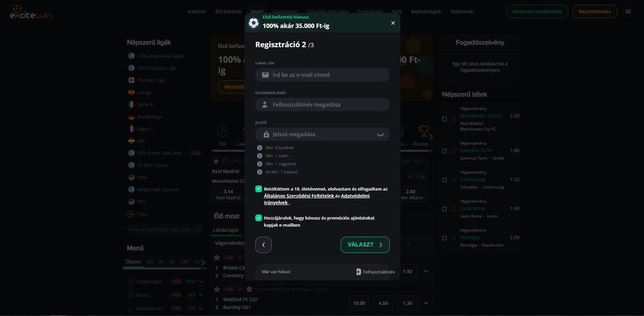Click the padlock icon in password field

pos(266,134)
